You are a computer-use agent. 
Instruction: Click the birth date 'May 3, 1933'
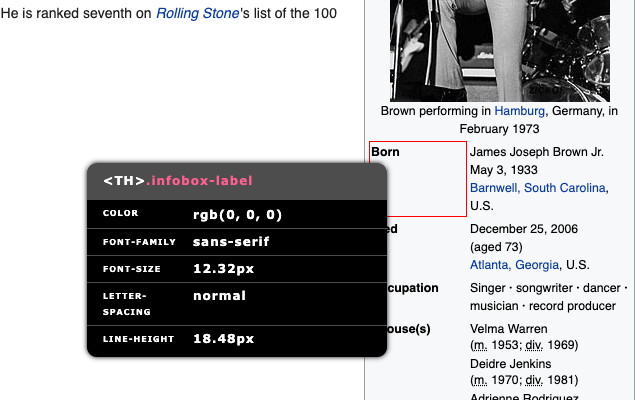(x=504, y=170)
